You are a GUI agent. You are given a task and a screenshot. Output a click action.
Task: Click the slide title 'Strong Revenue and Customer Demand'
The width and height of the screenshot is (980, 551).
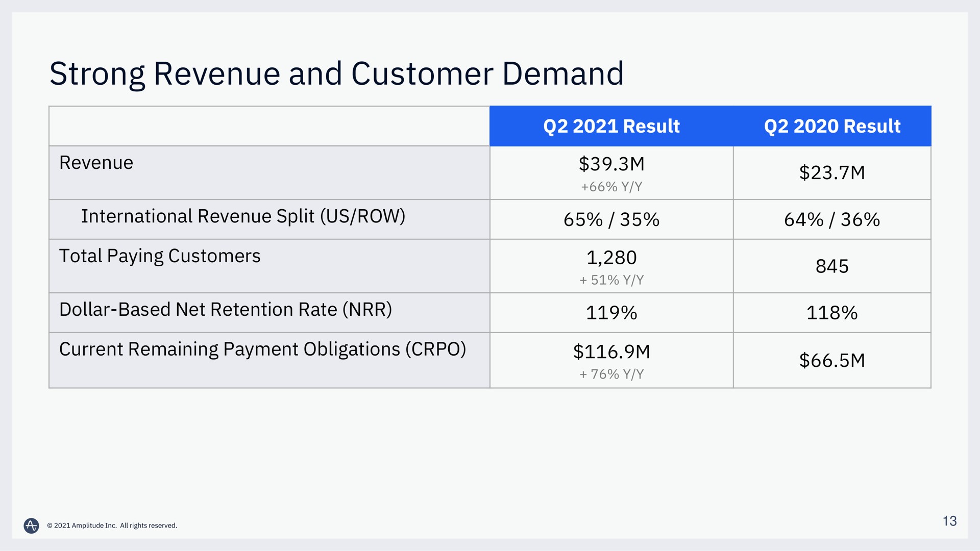336,74
